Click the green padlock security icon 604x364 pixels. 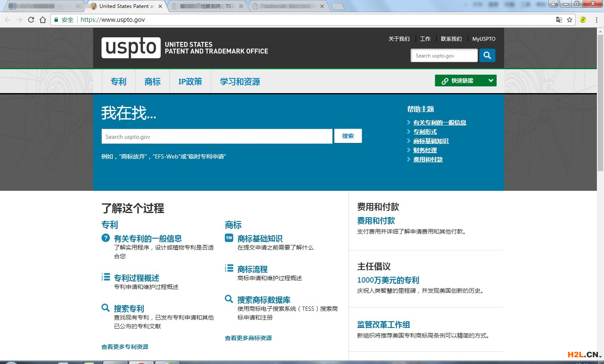coord(56,20)
